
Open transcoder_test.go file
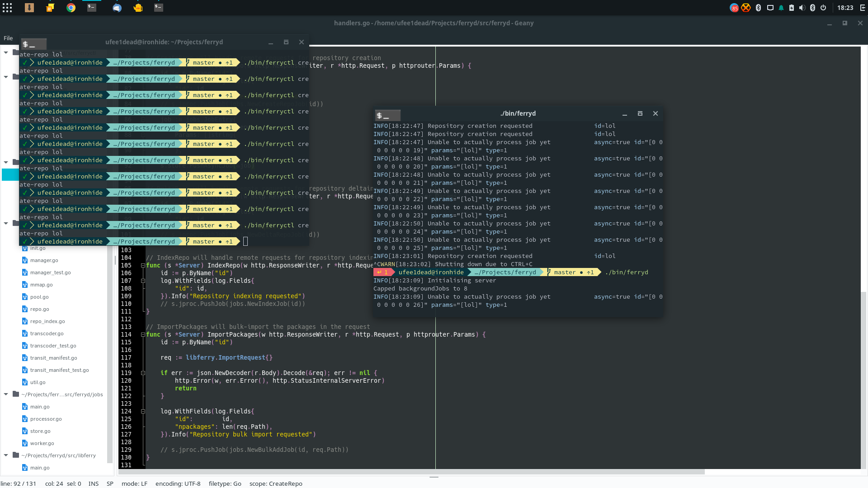53,346
